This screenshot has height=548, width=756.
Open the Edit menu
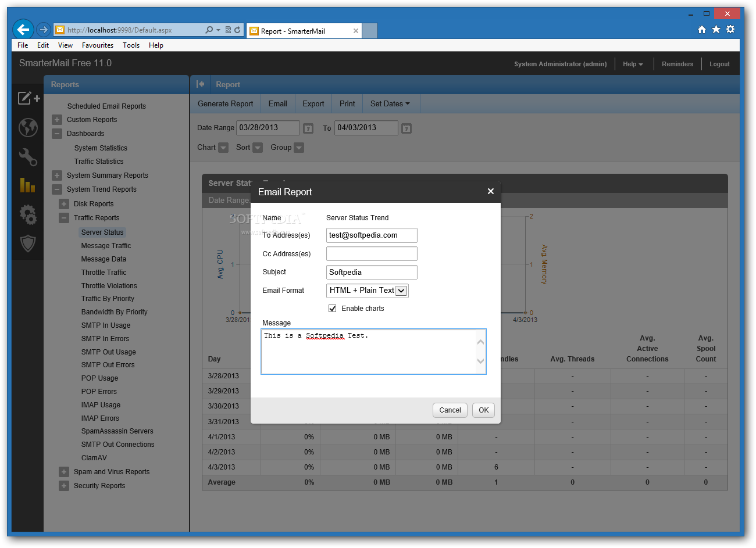click(x=43, y=45)
